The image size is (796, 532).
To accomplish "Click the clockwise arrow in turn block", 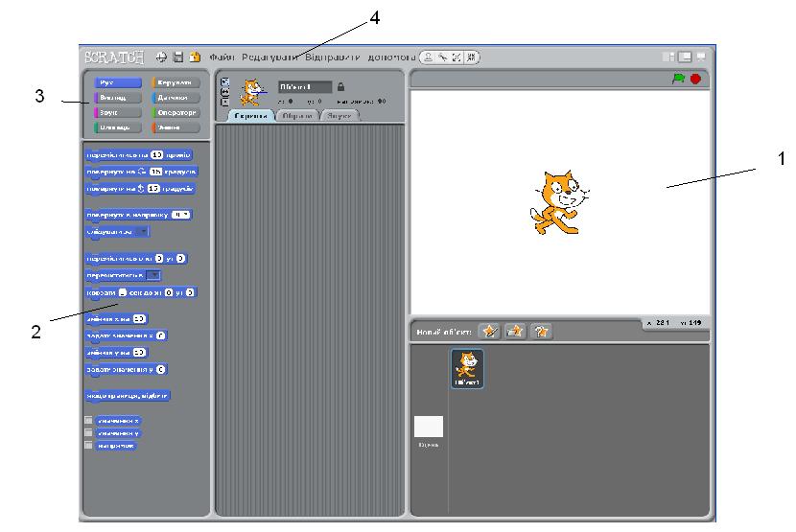I will tap(142, 172).
